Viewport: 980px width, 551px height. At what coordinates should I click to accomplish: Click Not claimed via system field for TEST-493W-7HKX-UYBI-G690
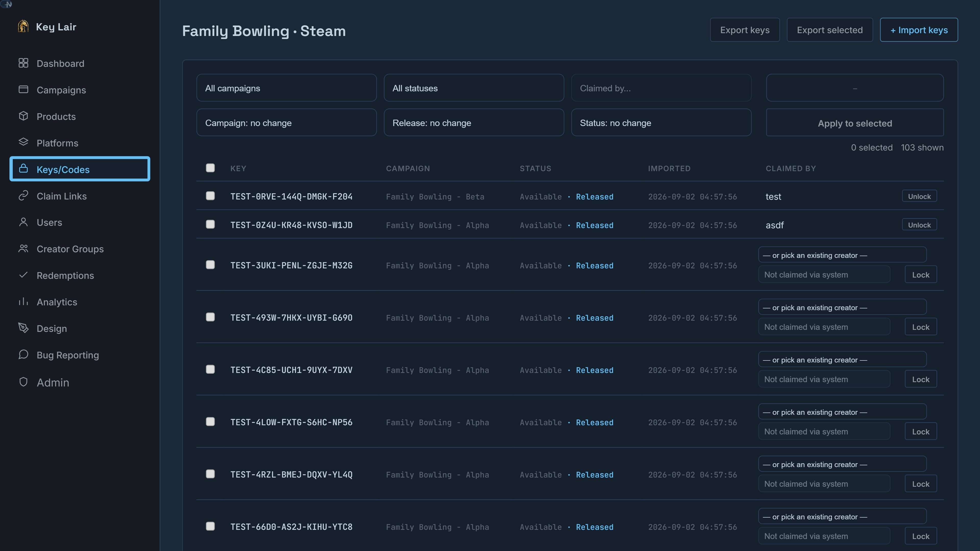[824, 327]
